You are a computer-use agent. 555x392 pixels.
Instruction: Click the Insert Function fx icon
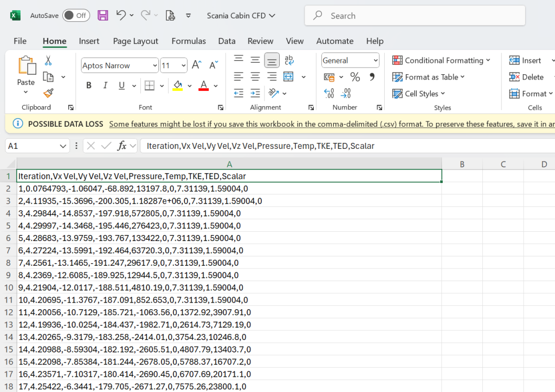point(122,146)
